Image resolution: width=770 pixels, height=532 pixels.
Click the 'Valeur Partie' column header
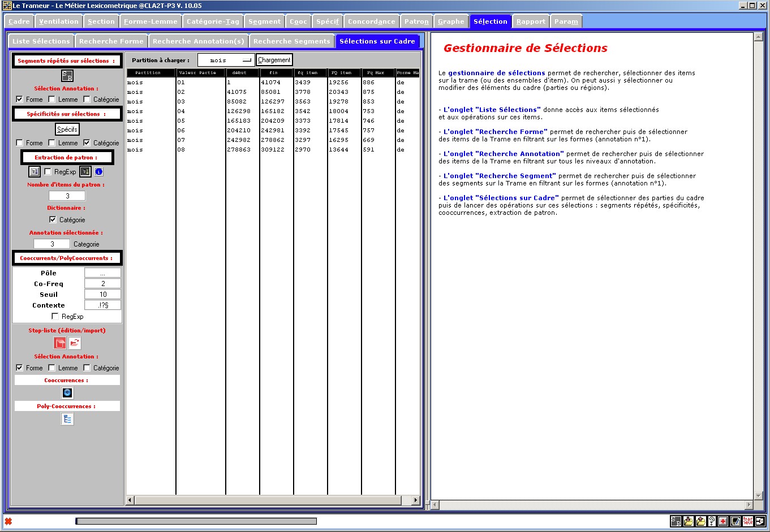(201, 73)
